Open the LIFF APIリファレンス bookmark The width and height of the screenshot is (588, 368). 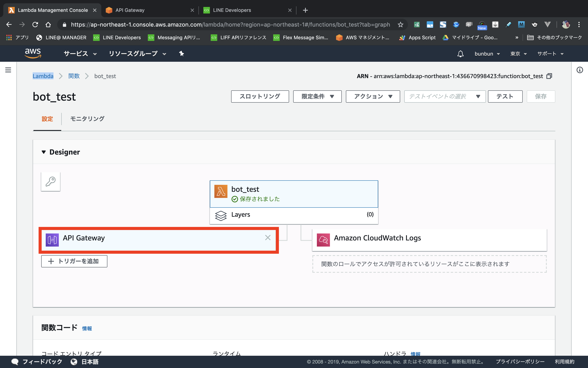(x=238, y=37)
